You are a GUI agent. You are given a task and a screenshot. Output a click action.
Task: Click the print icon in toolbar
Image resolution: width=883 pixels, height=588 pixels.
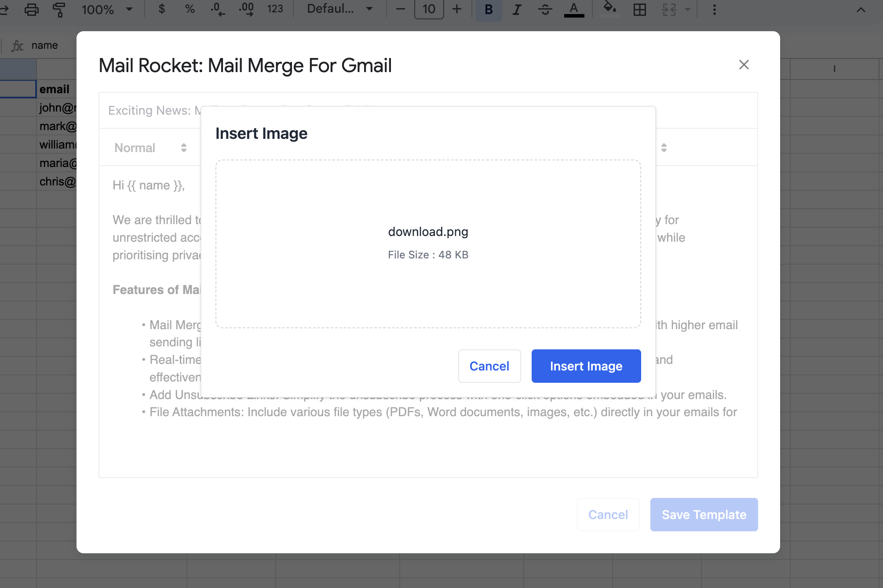31,9
